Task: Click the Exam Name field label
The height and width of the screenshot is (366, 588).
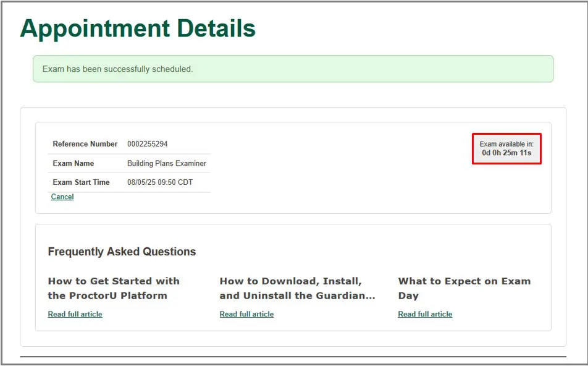Action: [73, 164]
